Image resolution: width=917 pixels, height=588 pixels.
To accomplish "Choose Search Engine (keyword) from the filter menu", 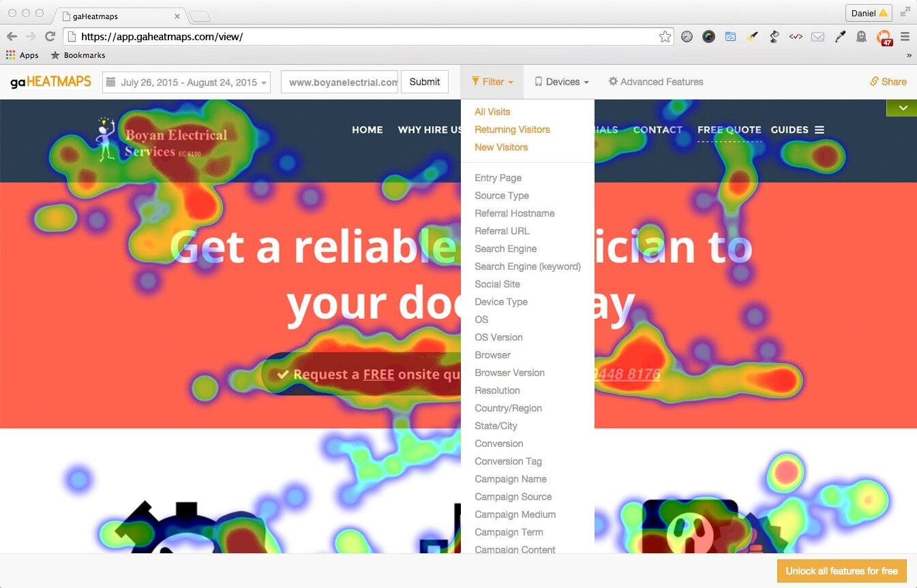I will click(x=528, y=266).
